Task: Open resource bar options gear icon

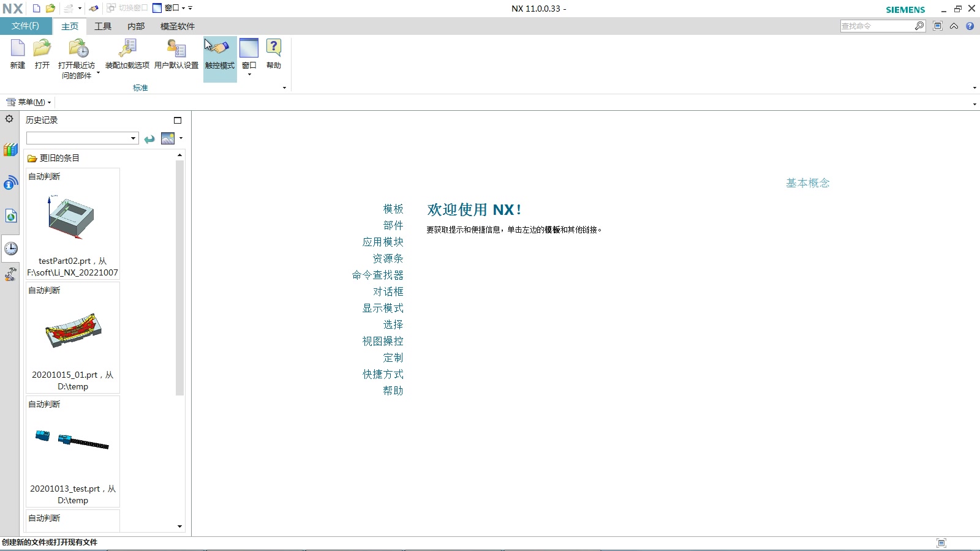Action: coord(9,119)
